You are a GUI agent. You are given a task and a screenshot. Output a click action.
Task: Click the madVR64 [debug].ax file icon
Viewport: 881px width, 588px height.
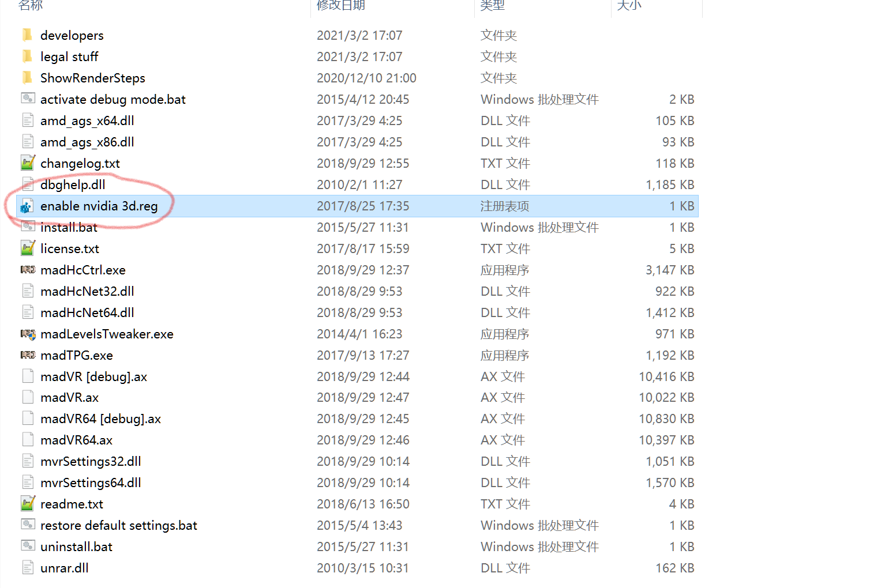click(28, 419)
